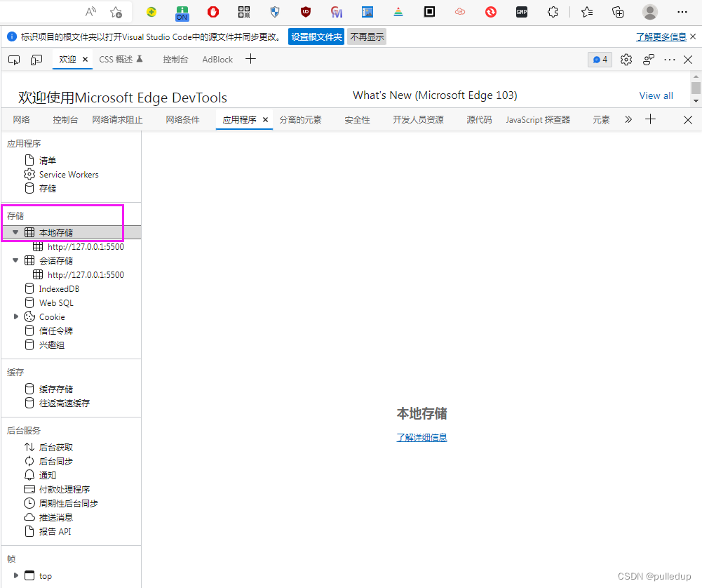Select http://127.0.0.1:5500 under 会话存储

(x=86, y=275)
